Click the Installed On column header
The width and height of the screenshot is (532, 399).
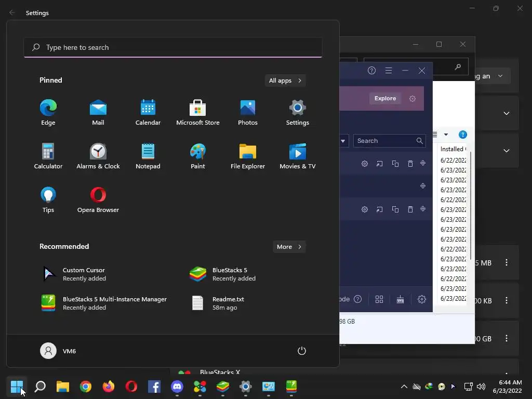tap(453, 149)
